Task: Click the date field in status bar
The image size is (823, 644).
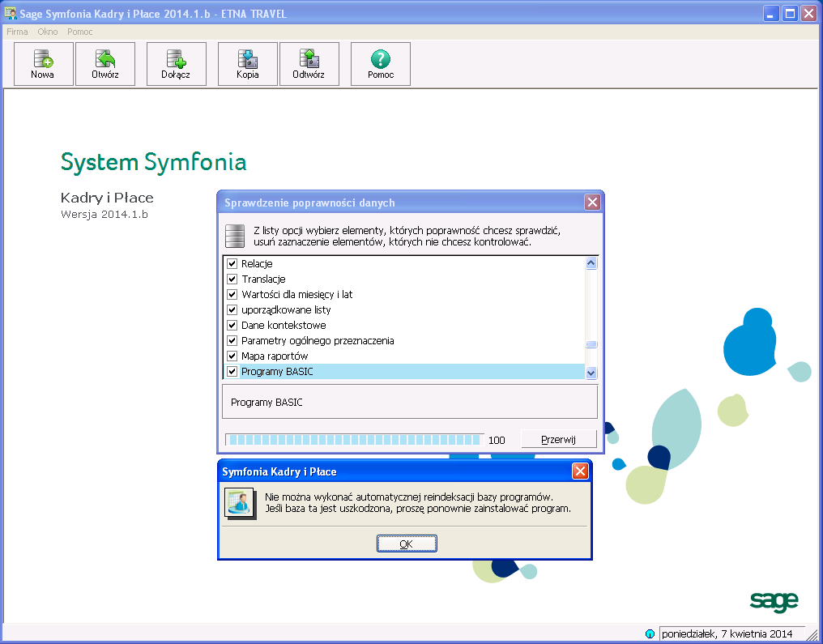Action: [731, 633]
